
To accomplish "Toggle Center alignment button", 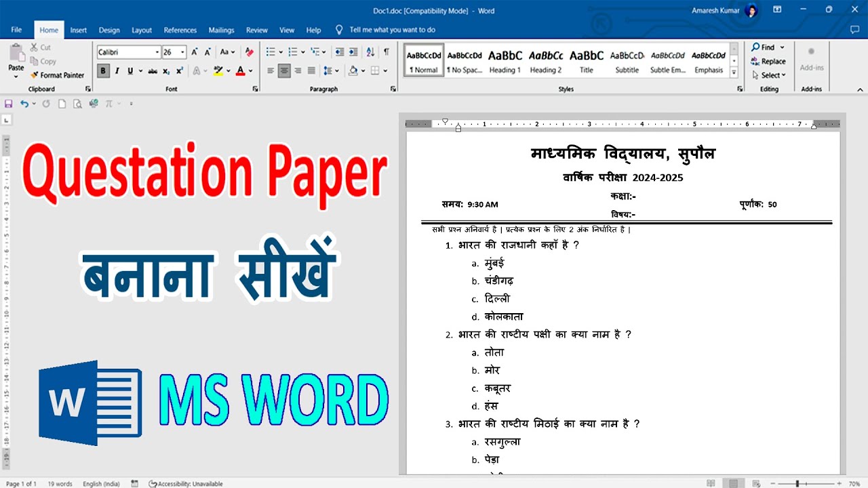I will (284, 70).
